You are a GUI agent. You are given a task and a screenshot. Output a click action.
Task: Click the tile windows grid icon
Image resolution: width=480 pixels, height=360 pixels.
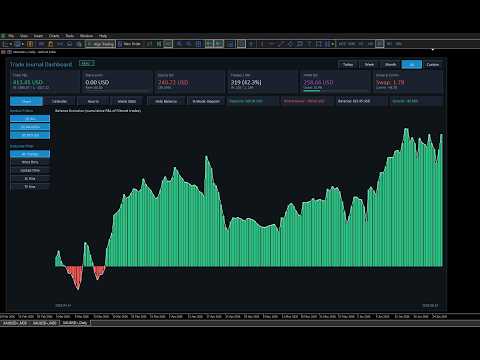198,44
